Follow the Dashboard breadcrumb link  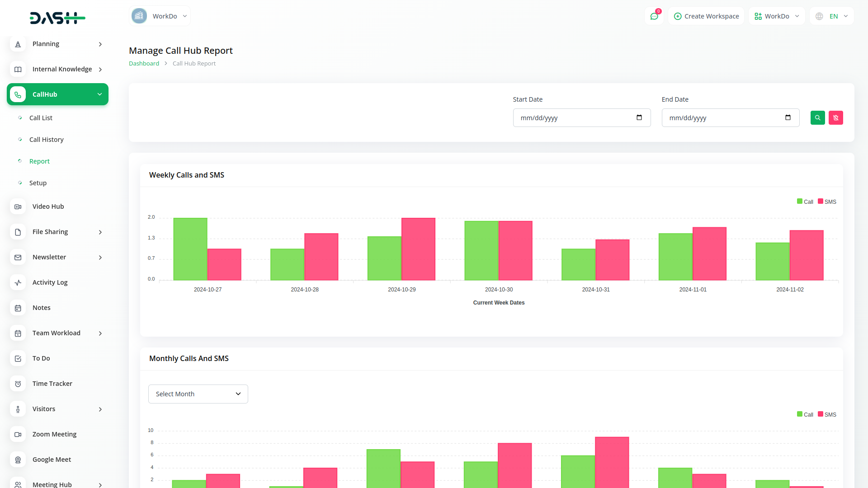(144, 64)
